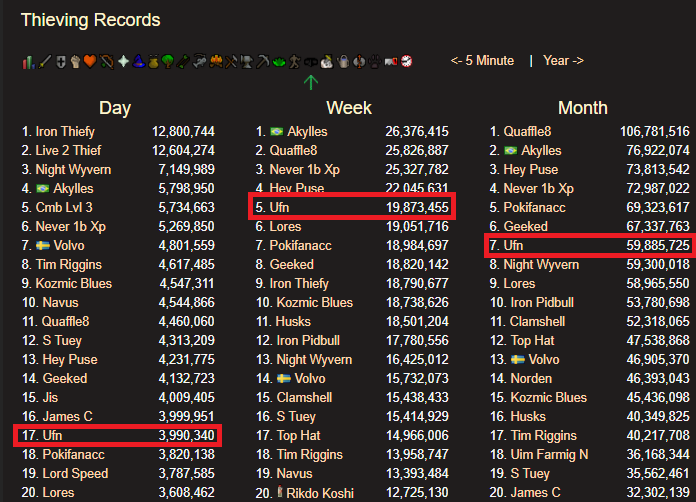Screen dimensions: 696x502
Task: Select the Construction saw icon
Action: pos(391,61)
